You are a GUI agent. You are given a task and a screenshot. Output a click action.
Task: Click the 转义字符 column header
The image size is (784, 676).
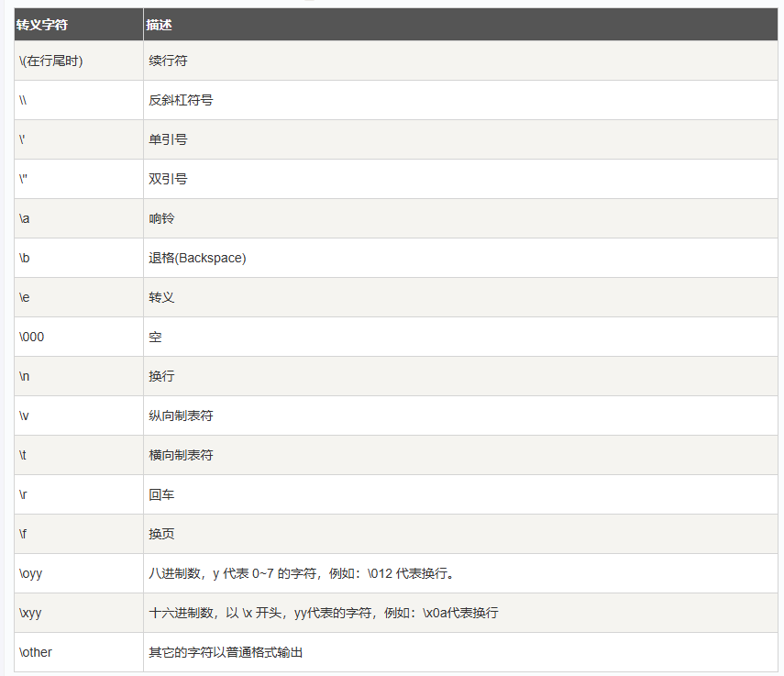[42, 25]
